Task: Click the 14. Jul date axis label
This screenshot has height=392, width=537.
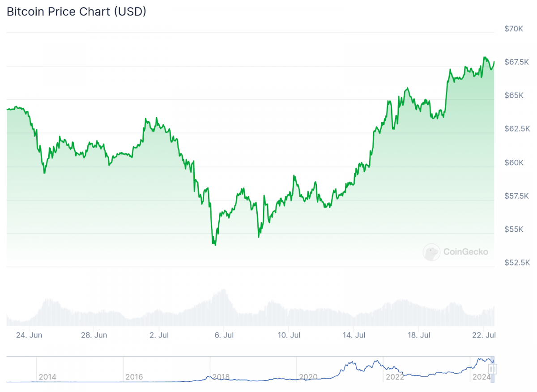Action: click(354, 335)
